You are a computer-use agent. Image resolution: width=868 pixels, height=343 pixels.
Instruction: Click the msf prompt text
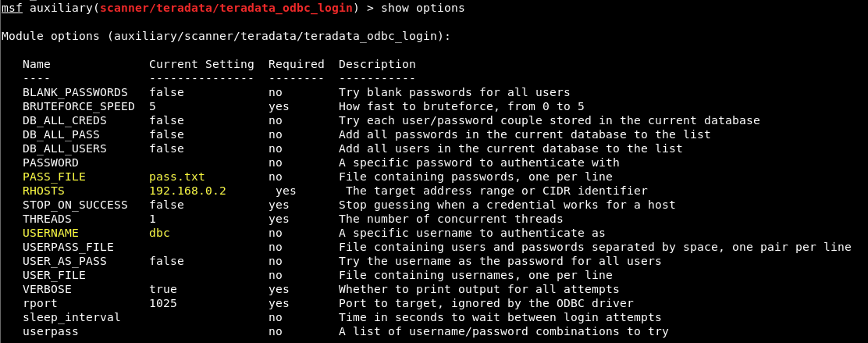(12, 8)
